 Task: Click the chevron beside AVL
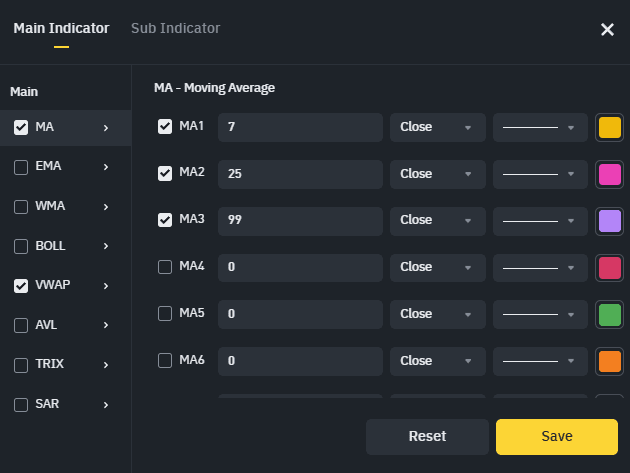pos(105,325)
